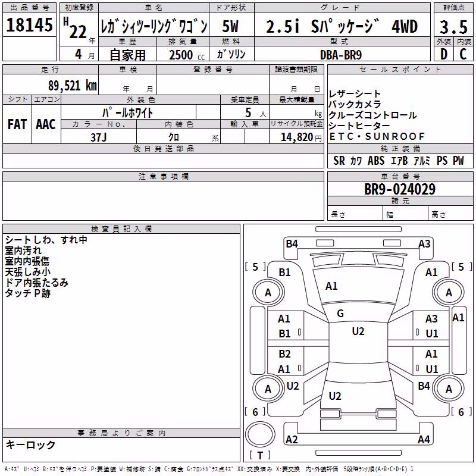The width and height of the screenshot is (476, 476).
Task: Click the inspector note ドア内張たるみ
Action: click(x=36, y=282)
